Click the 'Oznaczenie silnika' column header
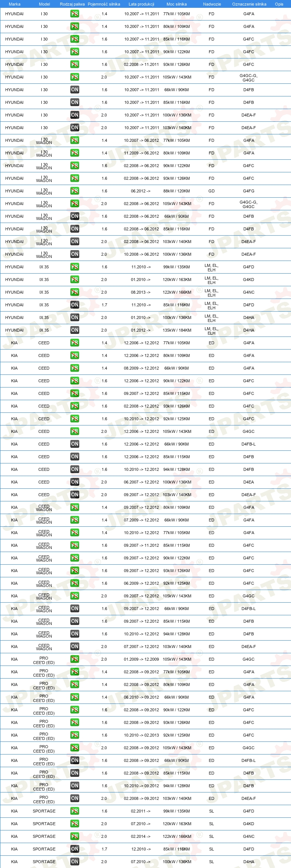Screen dimensions: 291x868 (x=249, y=4)
